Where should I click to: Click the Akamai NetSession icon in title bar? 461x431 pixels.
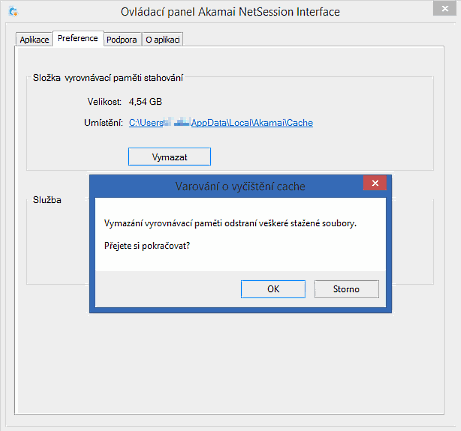(x=13, y=12)
